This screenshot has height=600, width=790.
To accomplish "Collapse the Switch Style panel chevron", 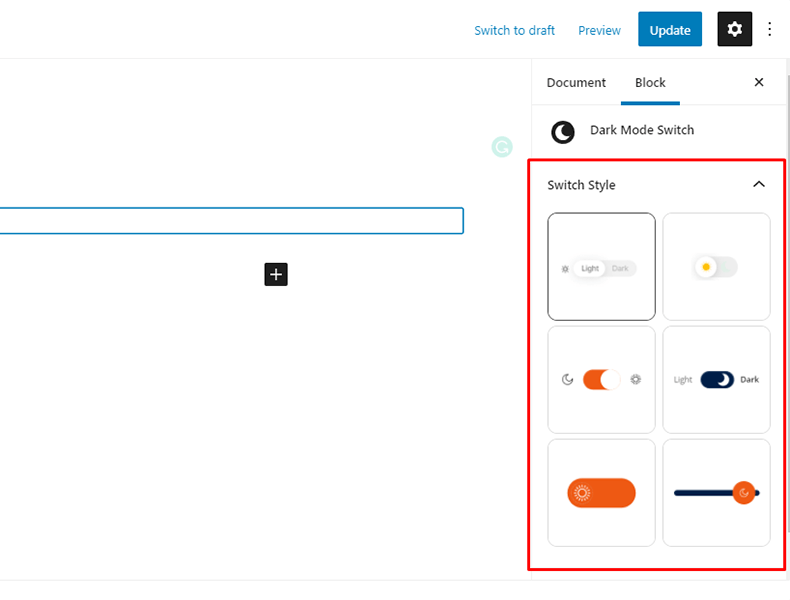I will [758, 185].
